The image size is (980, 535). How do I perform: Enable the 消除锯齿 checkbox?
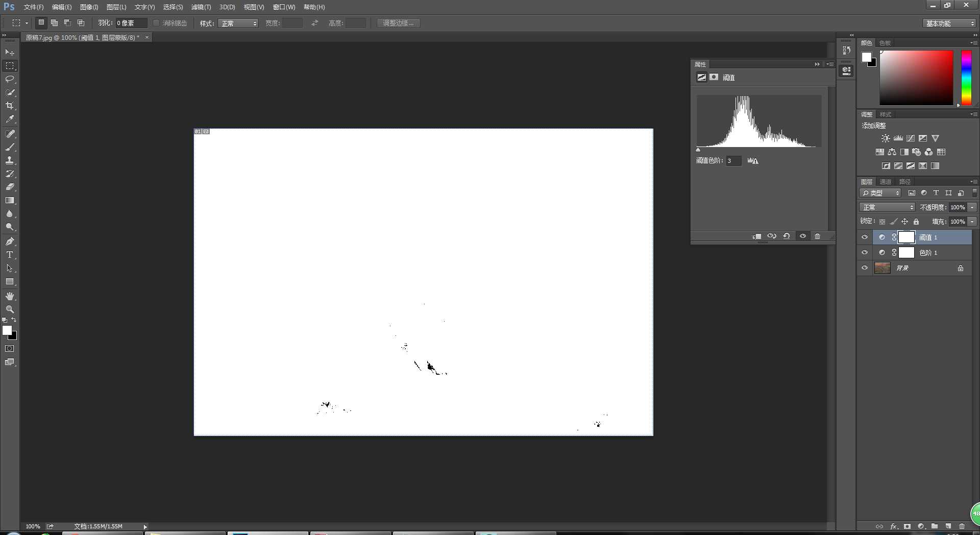[156, 23]
